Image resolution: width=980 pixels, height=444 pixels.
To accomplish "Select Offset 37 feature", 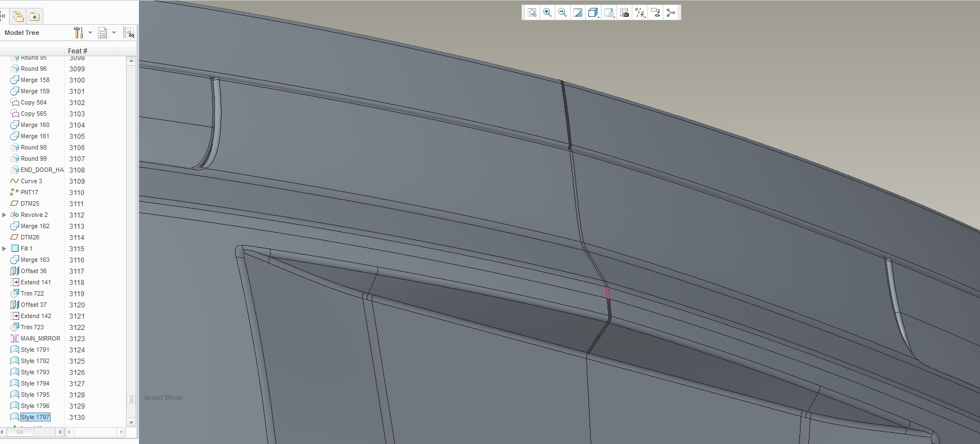I will [34, 305].
